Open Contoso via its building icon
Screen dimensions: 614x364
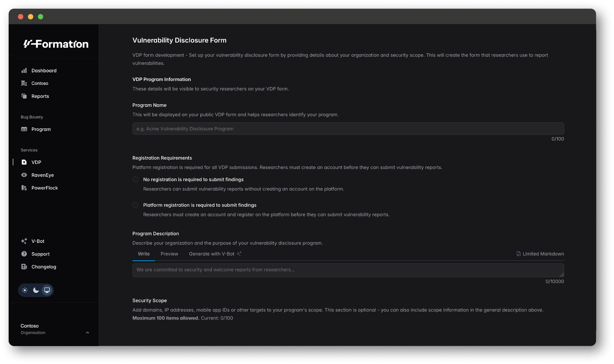pyautogui.click(x=24, y=83)
